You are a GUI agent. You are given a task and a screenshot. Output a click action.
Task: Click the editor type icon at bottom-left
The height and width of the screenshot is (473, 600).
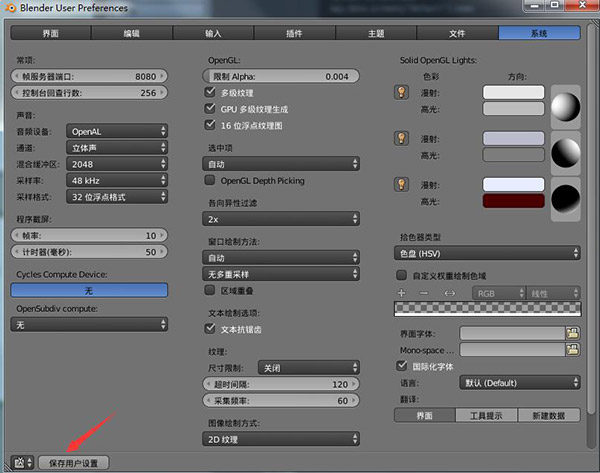[x=19, y=463]
